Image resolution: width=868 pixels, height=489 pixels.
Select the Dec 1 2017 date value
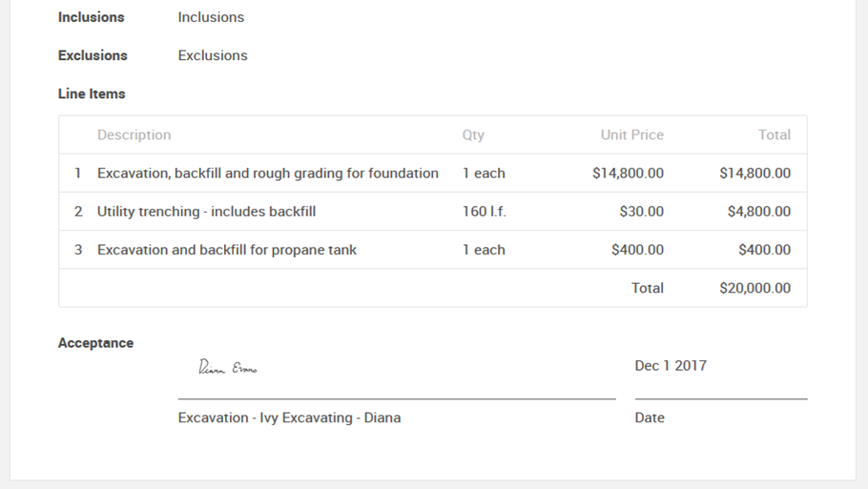click(x=671, y=366)
